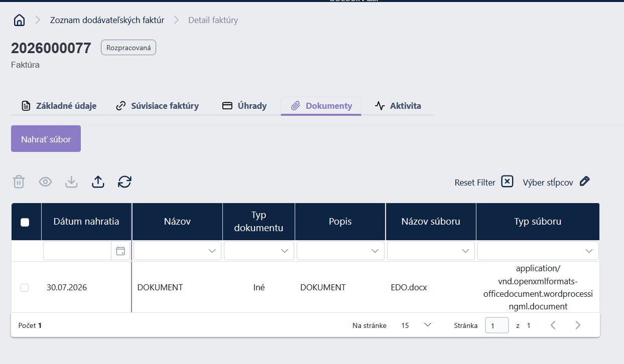Click the trash delete icon
The height and width of the screenshot is (364, 624).
tap(19, 181)
